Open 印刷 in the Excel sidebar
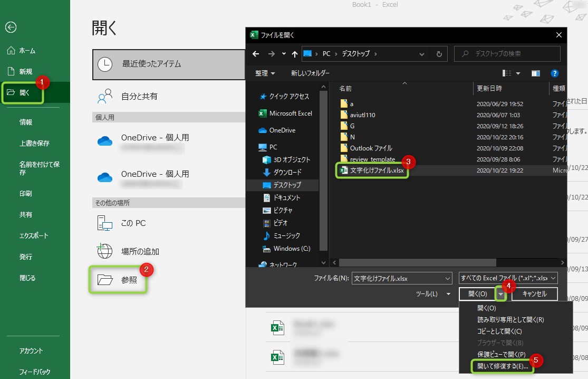This screenshot has height=379, width=588. point(26,193)
